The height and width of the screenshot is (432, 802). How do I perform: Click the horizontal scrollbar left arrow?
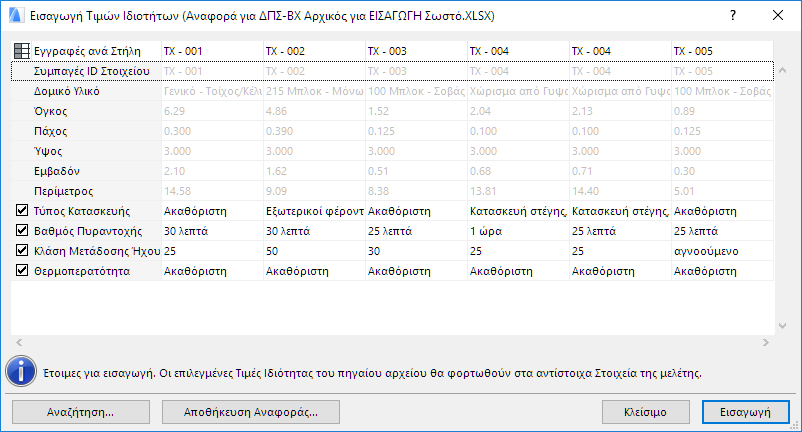tap(19, 343)
